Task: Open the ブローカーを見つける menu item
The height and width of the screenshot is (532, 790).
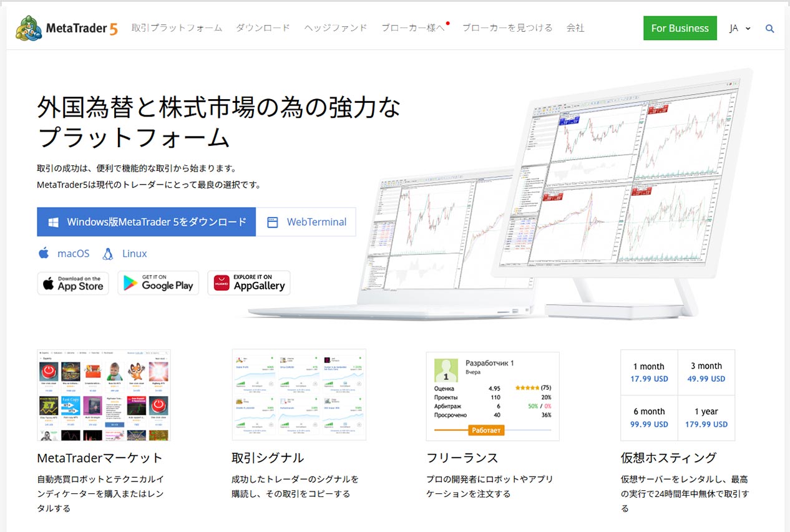Action: tap(507, 28)
